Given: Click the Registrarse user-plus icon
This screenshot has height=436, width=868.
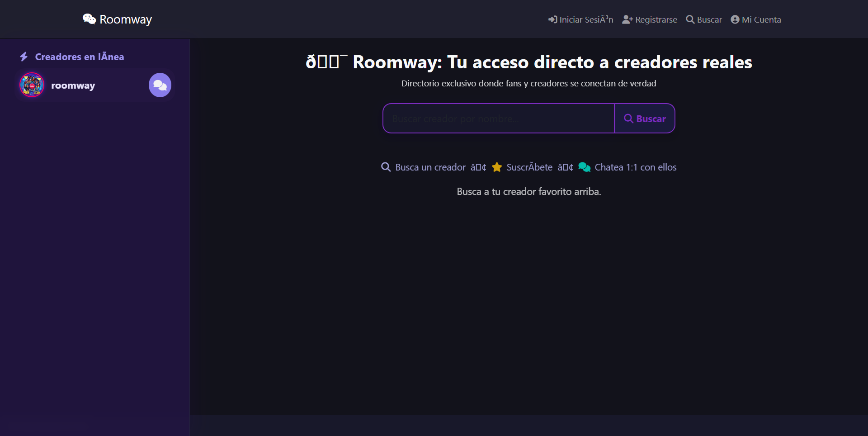Looking at the screenshot, I should tap(627, 19).
